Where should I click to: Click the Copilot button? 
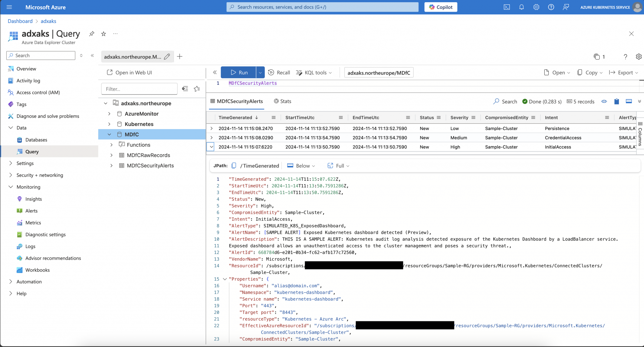coord(441,7)
